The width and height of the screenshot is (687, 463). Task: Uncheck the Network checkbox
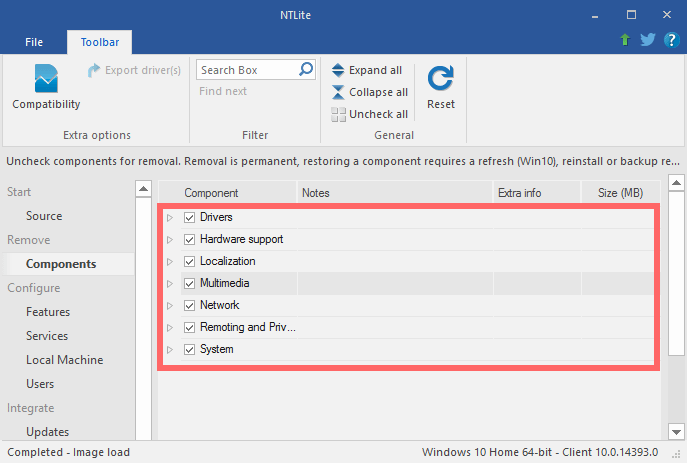(x=189, y=305)
